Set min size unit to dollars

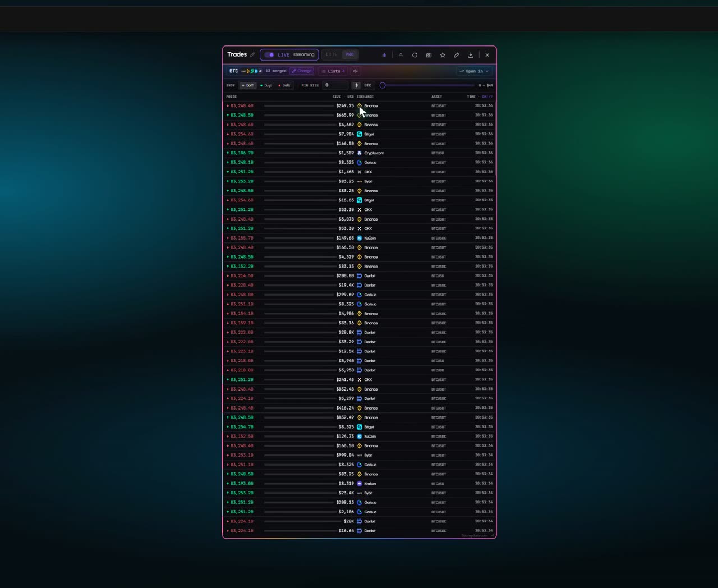[x=356, y=85]
